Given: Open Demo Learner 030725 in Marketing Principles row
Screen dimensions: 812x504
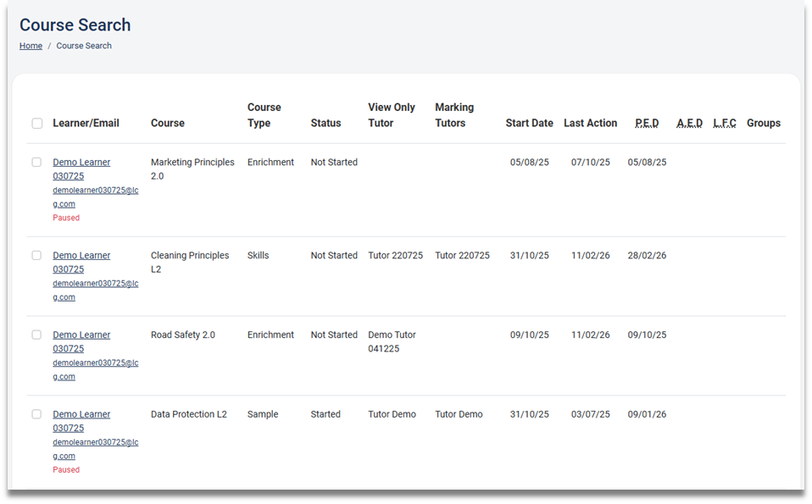Looking at the screenshot, I should click(x=81, y=169).
